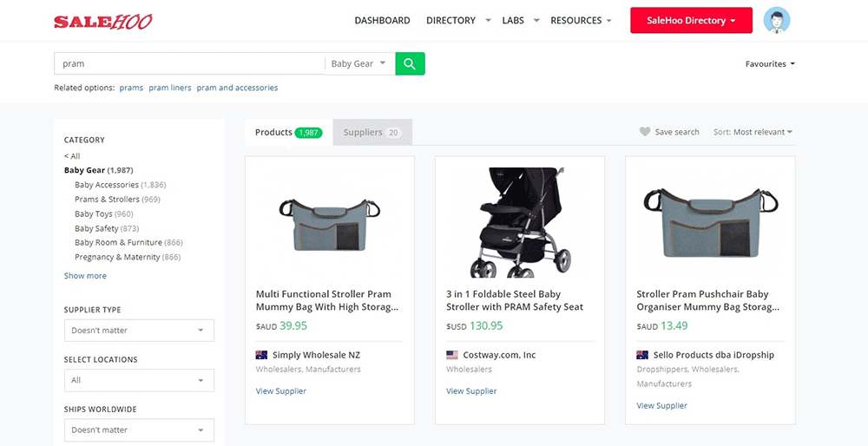Click the green search magnifier button
The height and width of the screenshot is (446, 868).
[x=410, y=63]
